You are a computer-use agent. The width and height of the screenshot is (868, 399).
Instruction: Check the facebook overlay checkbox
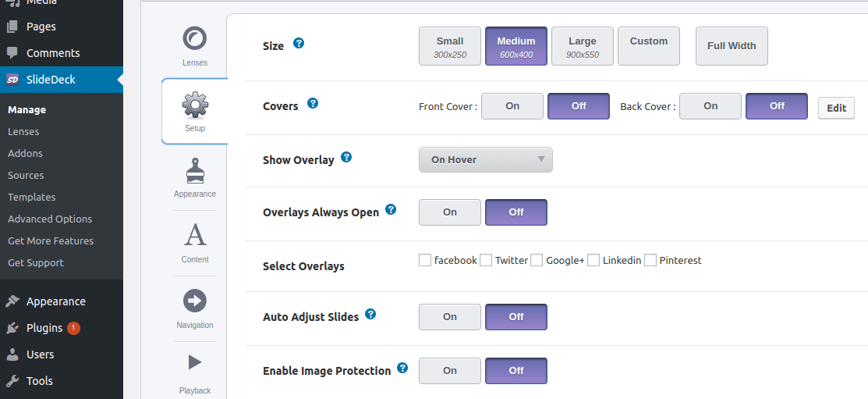(x=425, y=260)
